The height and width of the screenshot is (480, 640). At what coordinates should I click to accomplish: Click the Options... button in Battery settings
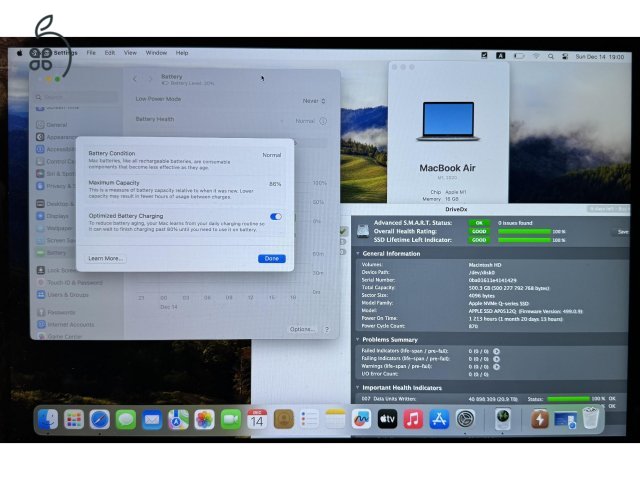(x=302, y=329)
